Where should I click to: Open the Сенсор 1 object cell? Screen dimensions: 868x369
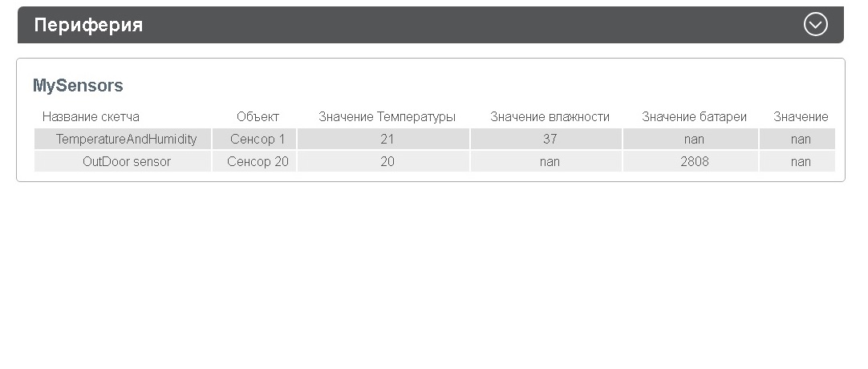258,140
